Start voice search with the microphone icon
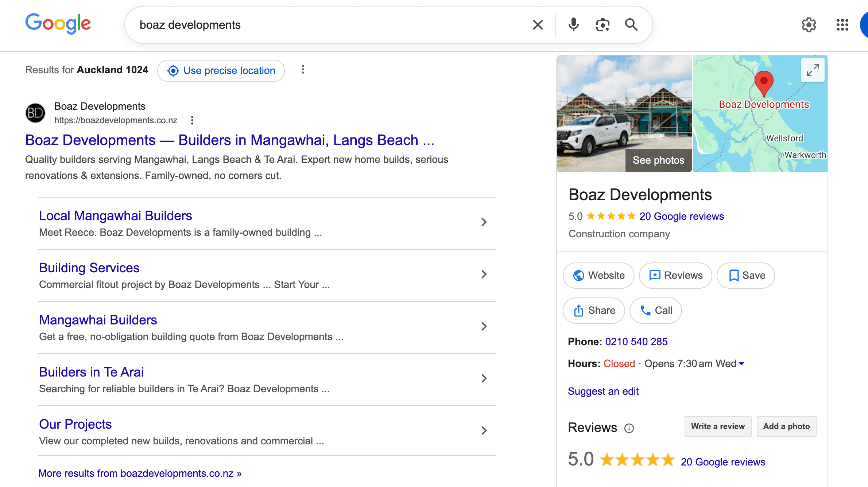This screenshot has width=868, height=487. click(x=573, y=25)
